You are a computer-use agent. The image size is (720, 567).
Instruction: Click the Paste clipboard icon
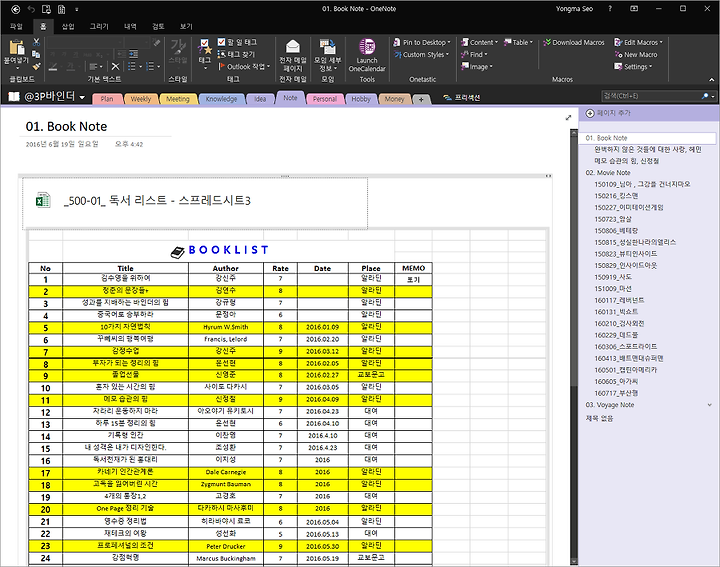(x=17, y=47)
